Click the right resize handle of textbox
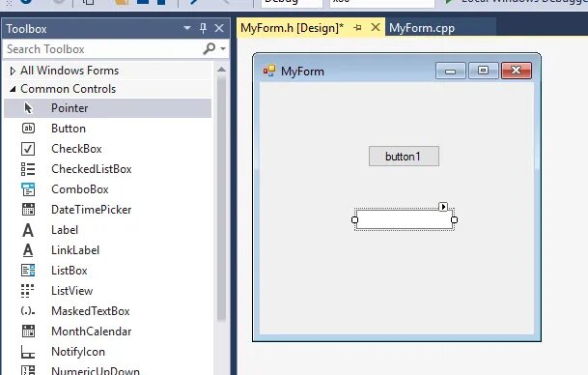The height and width of the screenshot is (375, 588). [x=454, y=219]
